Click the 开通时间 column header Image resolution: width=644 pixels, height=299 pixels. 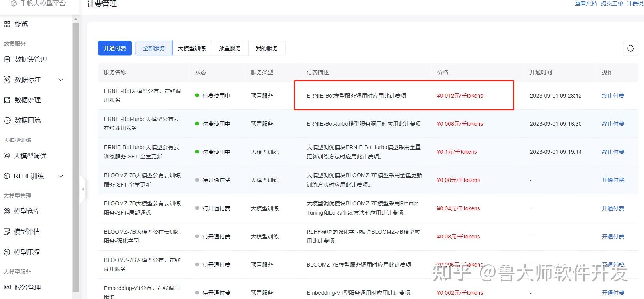pos(541,72)
